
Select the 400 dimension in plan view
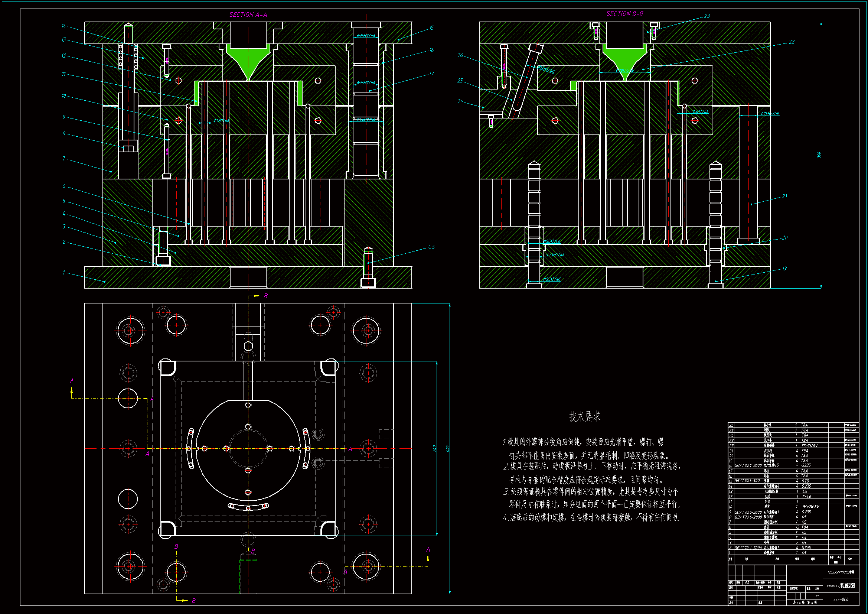(x=448, y=448)
